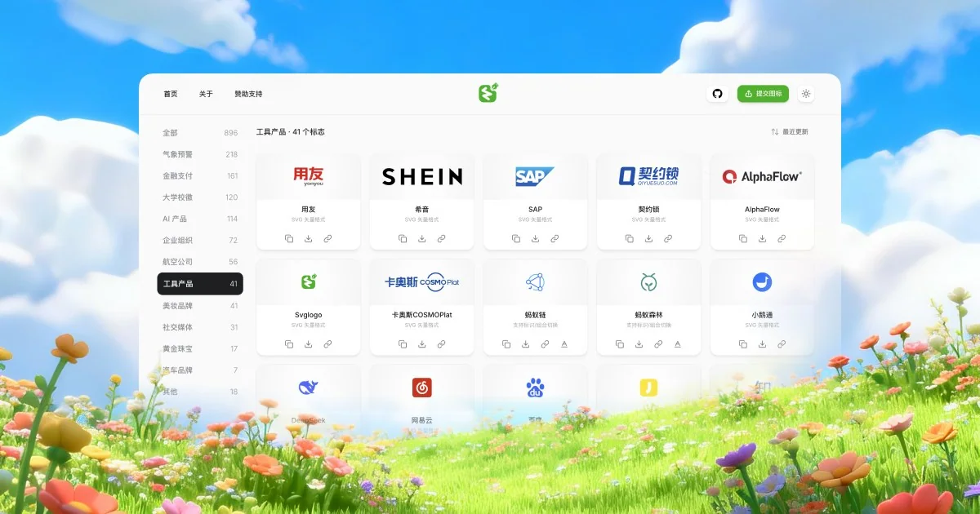Copy link for the SAP logo
The image size is (980, 514).
(555, 238)
